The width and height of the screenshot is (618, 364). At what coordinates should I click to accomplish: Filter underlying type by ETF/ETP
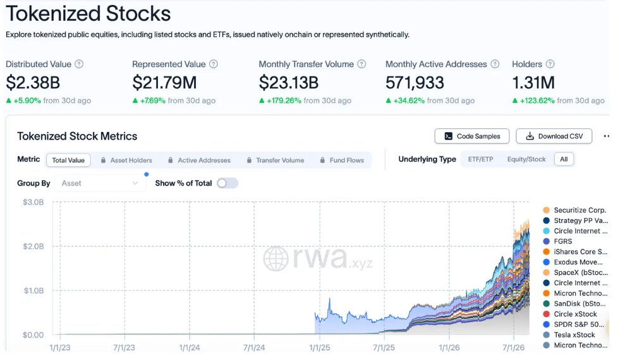[480, 159]
